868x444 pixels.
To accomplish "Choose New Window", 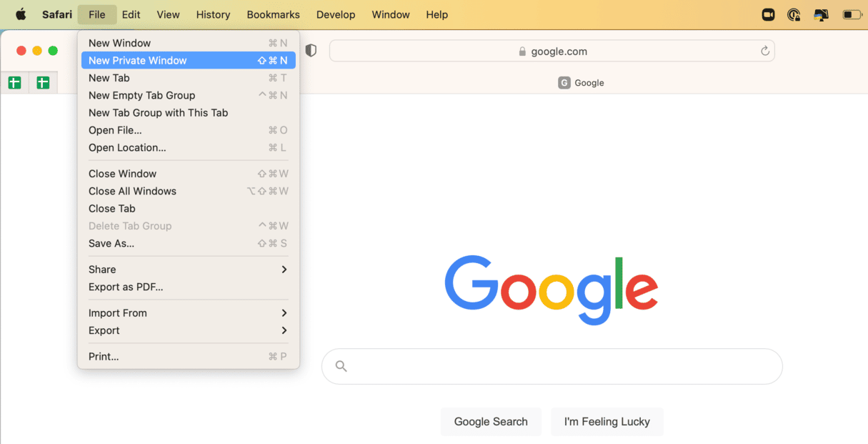I will pyautogui.click(x=189, y=43).
